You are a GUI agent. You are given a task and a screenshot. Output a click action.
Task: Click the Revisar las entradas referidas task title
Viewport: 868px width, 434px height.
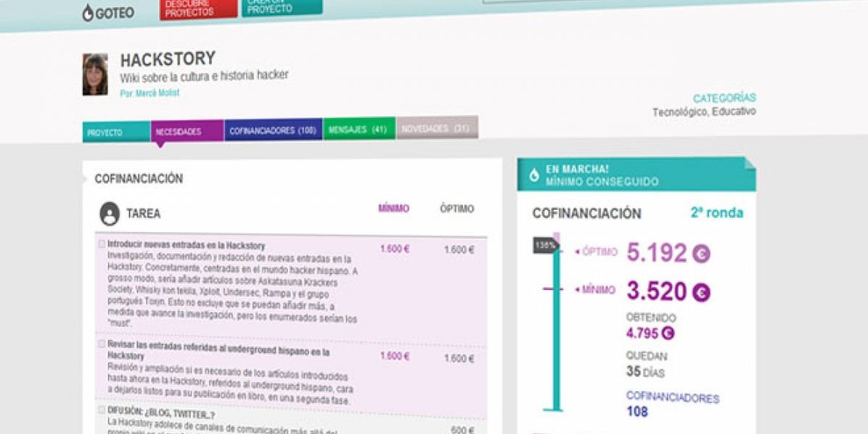click(x=218, y=352)
